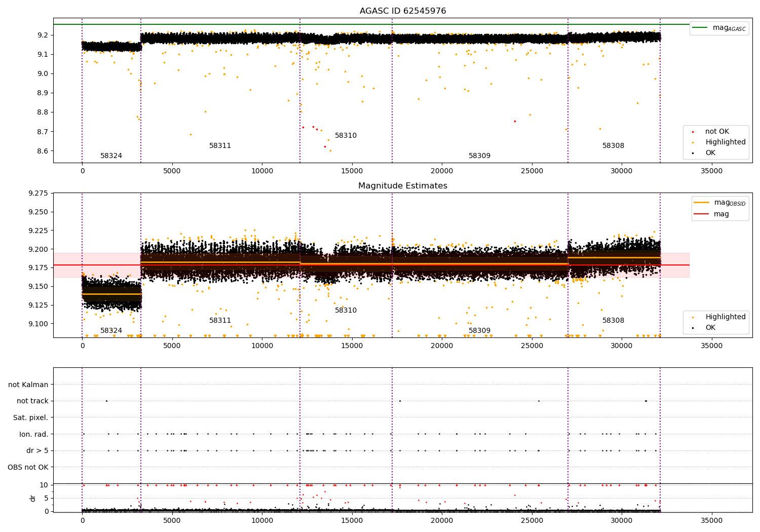Click the 9.200 y-axis tick label

coord(38,249)
